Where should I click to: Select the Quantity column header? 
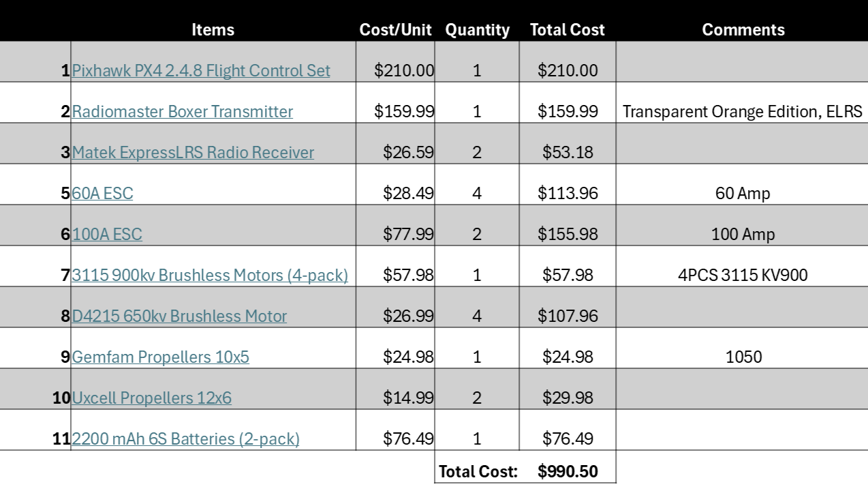tap(477, 30)
